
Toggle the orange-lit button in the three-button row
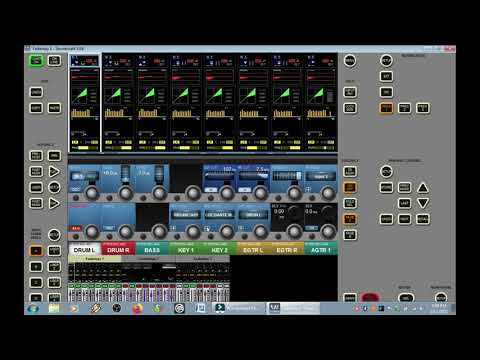tap(386, 108)
